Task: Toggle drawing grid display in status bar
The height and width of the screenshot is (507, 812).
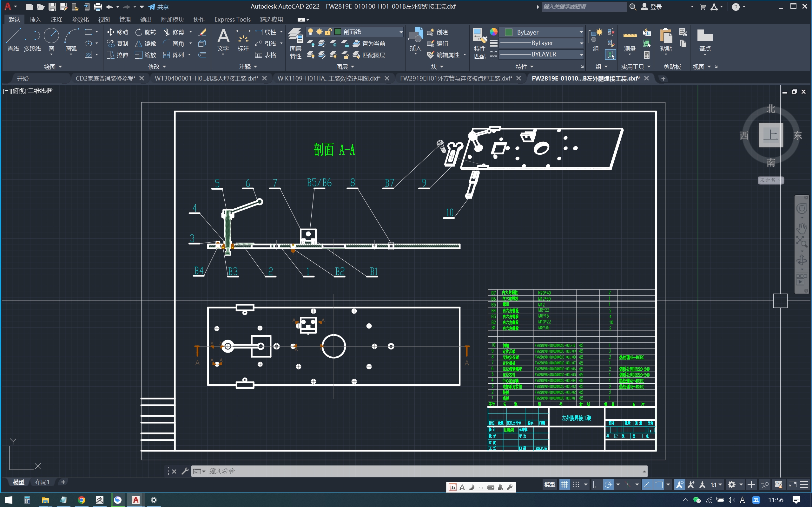Action: click(565, 484)
